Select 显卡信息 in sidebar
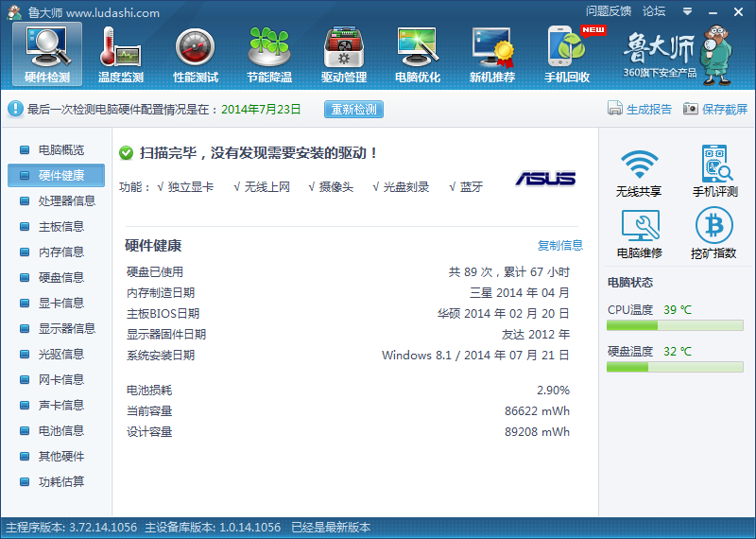This screenshot has height=539, width=756. tap(56, 303)
